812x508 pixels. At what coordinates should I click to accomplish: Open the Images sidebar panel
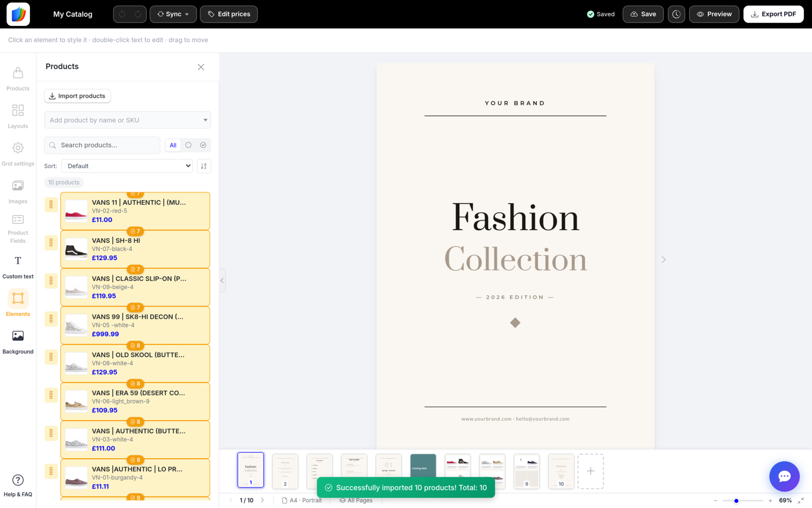18,192
